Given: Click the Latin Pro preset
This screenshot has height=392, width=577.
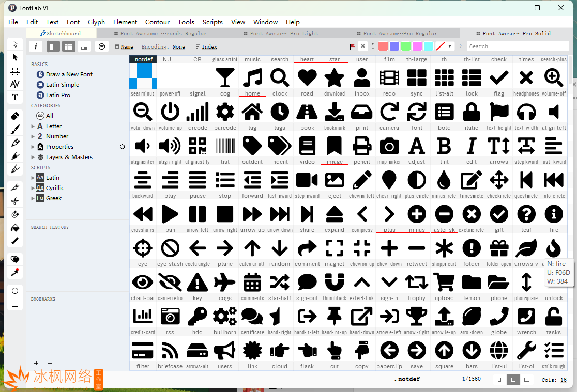Looking at the screenshot, I should (x=58, y=95).
